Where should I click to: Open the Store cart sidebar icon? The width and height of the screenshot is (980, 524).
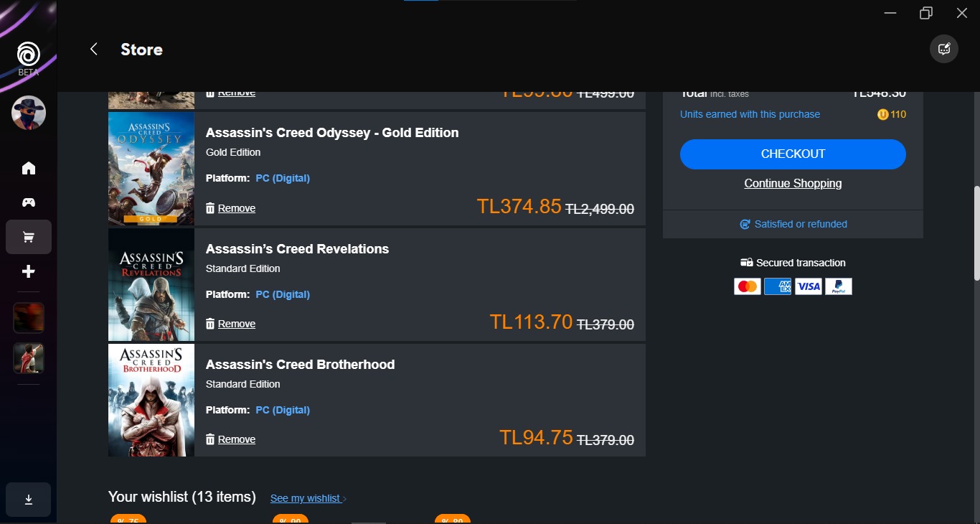click(x=29, y=237)
